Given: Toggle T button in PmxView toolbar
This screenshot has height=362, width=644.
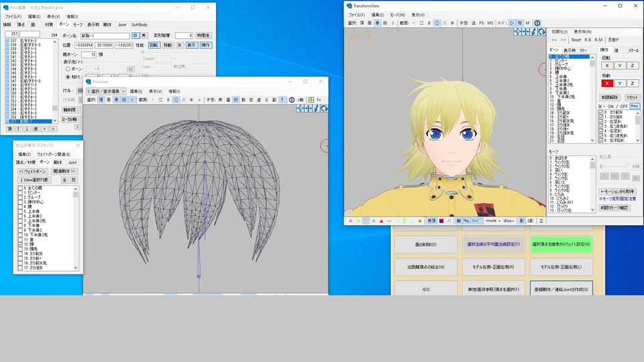Looking at the screenshot, I should (x=282, y=100).
